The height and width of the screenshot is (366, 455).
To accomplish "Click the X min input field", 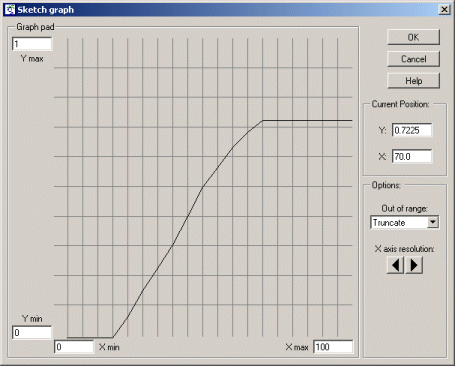I will pos(74,347).
